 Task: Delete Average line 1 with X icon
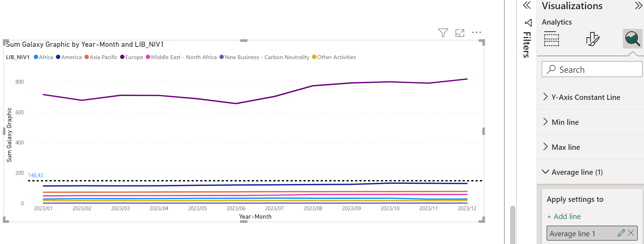click(x=631, y=233)
